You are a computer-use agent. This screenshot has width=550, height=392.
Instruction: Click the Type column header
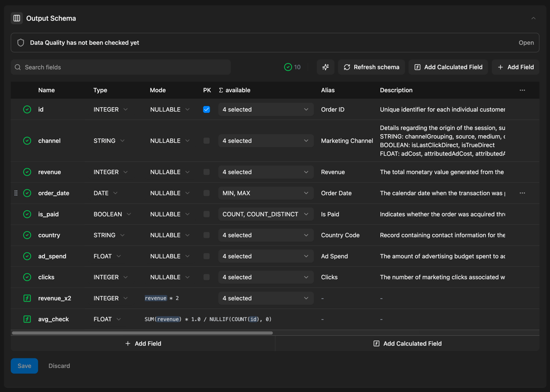click(101, 90)
